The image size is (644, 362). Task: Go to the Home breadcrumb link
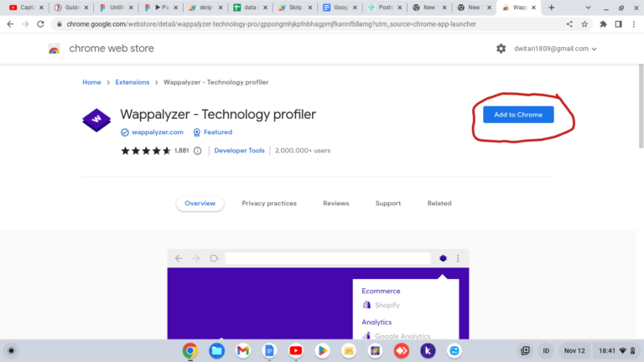[x=91, y=82]
